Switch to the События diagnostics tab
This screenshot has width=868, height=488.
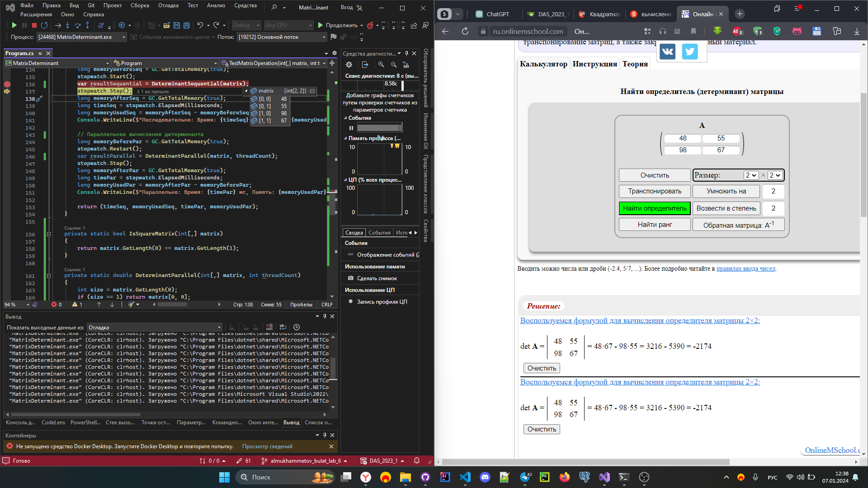379,233
